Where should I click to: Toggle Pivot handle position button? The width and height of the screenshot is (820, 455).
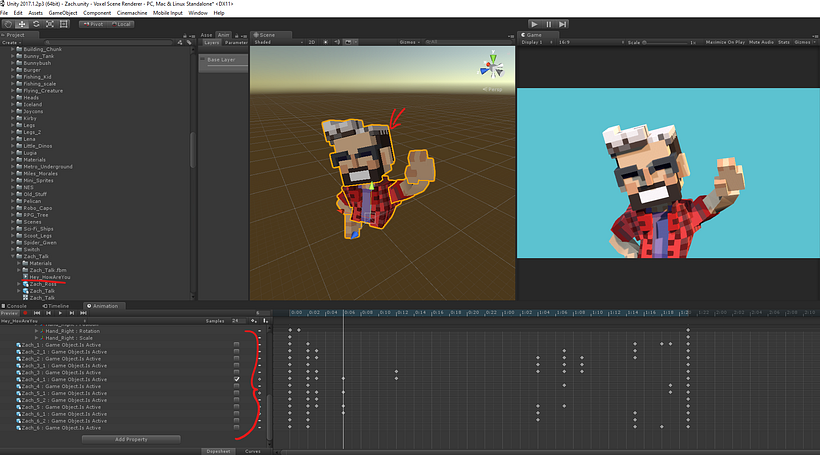93,24
